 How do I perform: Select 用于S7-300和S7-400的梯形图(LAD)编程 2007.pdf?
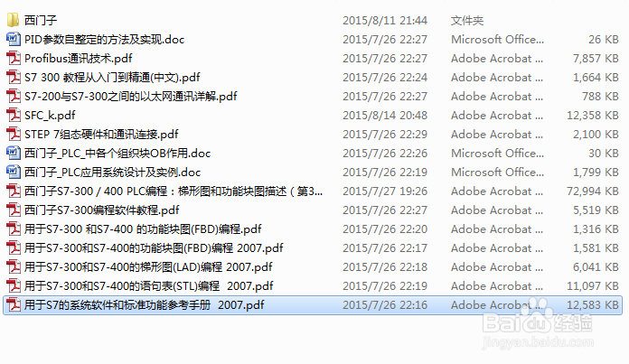point(148,267)
